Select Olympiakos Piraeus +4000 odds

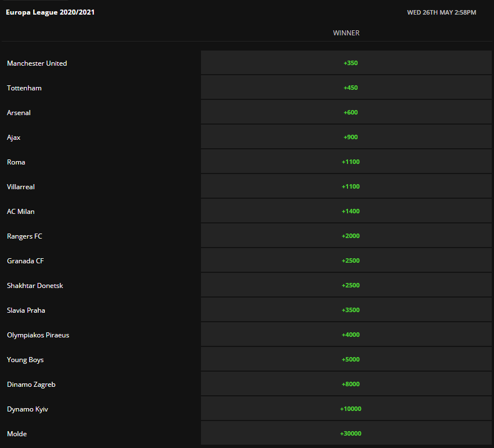point(346,334)
